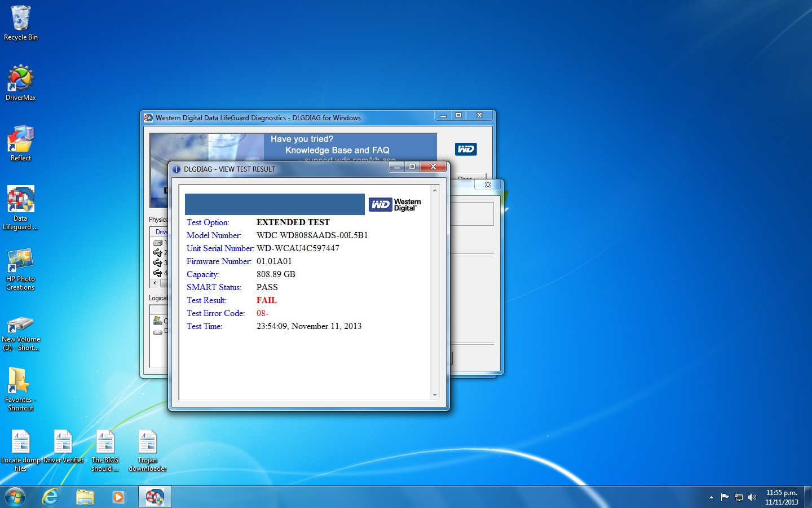The width and height of the screenshot is (812, 508).
Task: Select the Data Lifeguard desktop shortcut
Action: pos(20,208)
